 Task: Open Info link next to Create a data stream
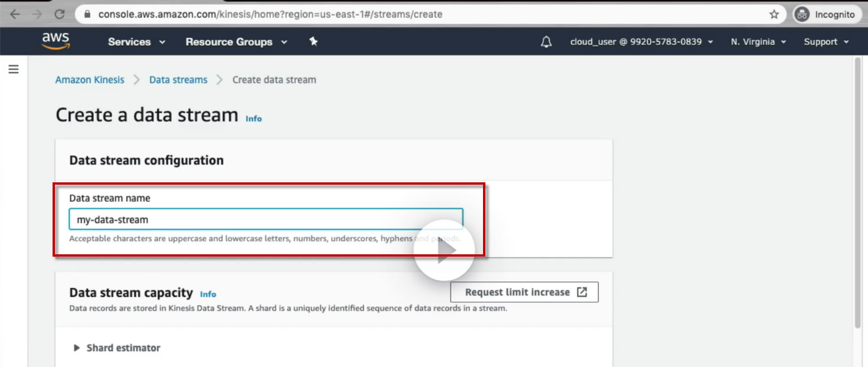[253, 119]
